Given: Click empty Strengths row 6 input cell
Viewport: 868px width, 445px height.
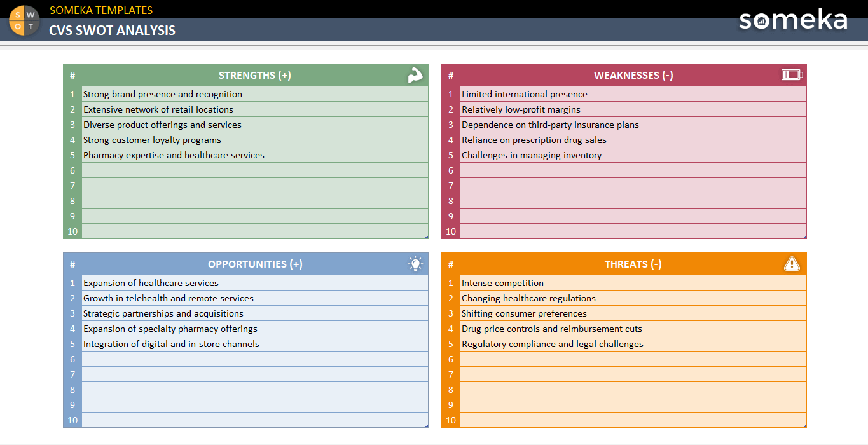Looking at the screenshot, I should [x=255, y=170].
